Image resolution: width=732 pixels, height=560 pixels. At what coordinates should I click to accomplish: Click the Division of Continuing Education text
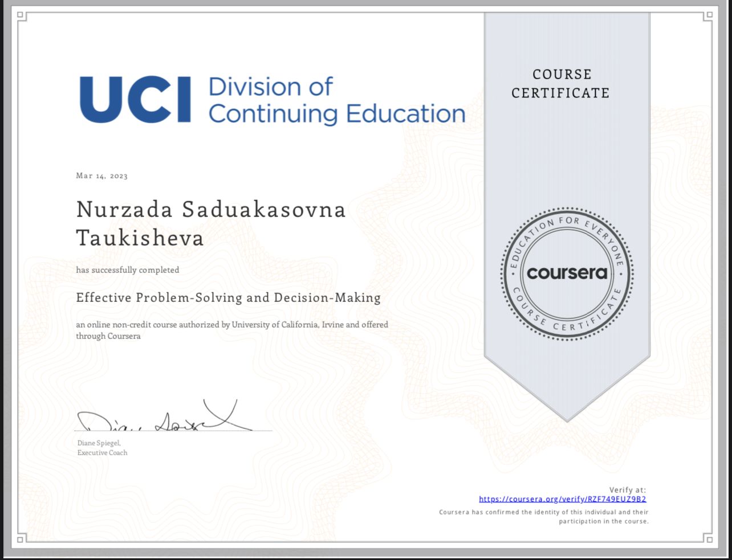(336, 100)
